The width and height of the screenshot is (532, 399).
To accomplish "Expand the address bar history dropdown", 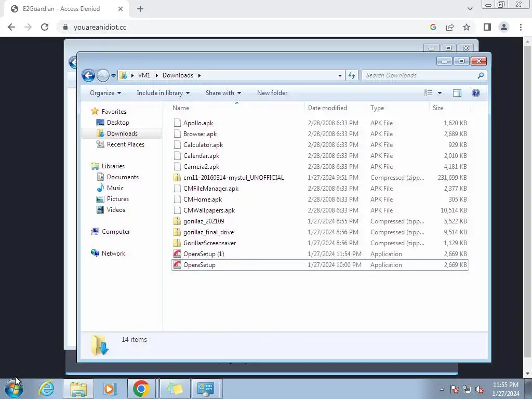I will [x=340, y=76].
